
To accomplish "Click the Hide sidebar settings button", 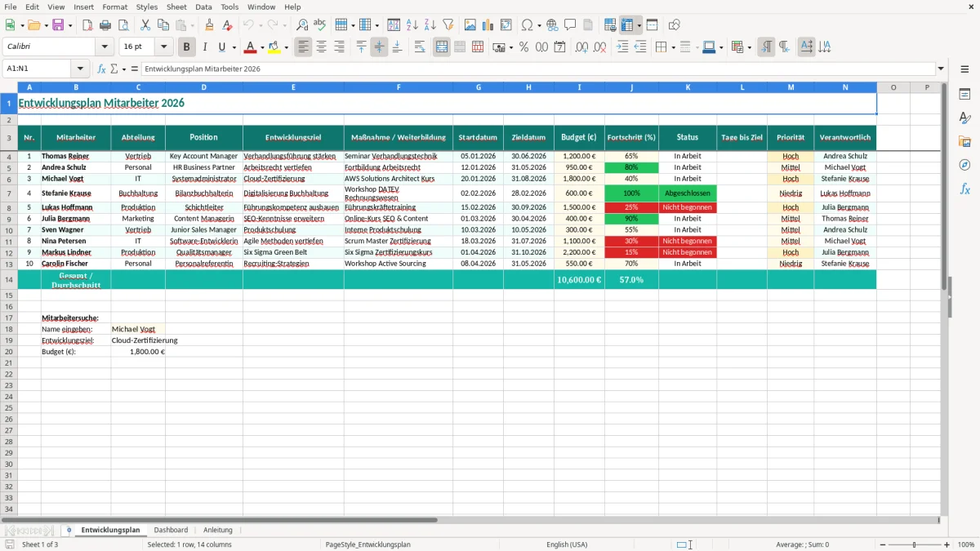I will pyautogui.click(x=964, y=70).
